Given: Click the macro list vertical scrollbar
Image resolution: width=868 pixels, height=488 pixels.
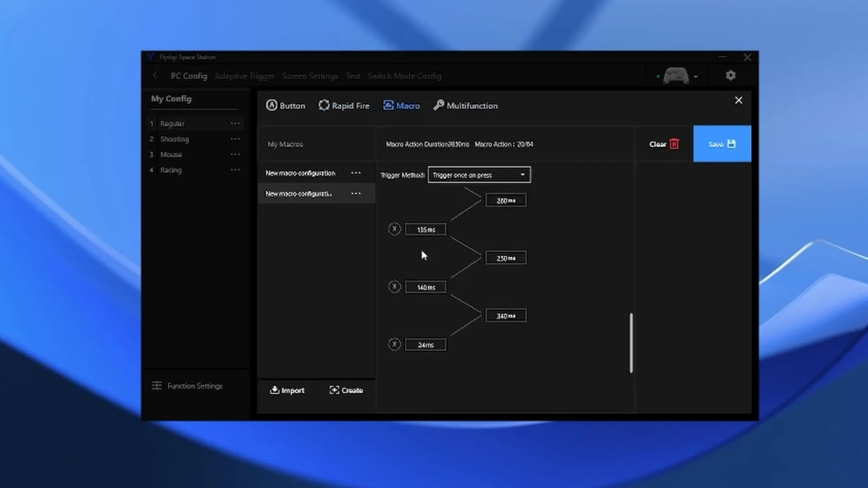Looking at the screenshot, I should tap(631, 343).
